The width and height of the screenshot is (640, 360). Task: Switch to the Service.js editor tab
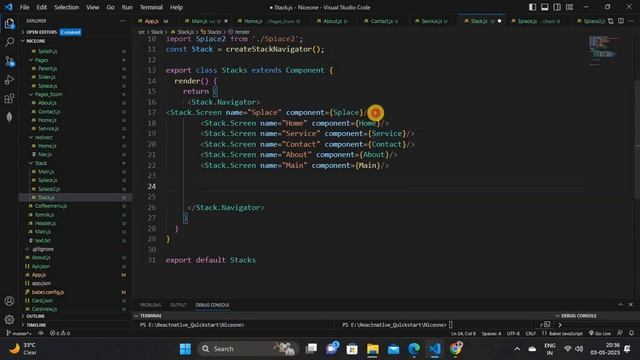(432, 21)
